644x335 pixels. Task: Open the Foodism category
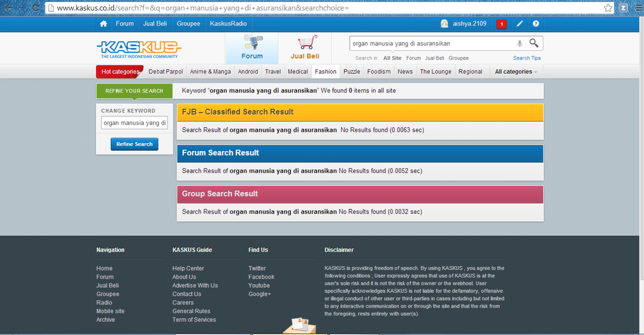coord(379,71)
